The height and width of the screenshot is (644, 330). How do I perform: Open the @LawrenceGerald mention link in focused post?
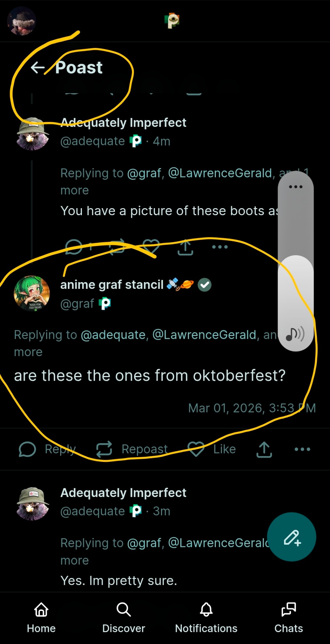click(204, 335)
